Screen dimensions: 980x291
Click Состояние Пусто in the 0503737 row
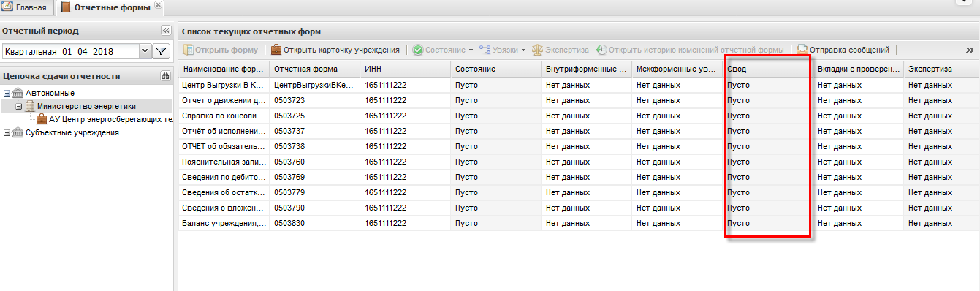click(495, 131)
